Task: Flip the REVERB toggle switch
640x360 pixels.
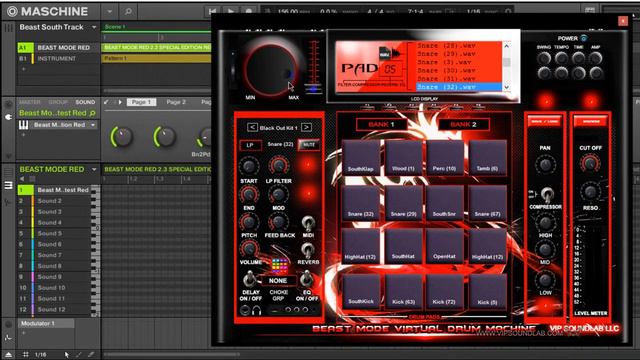Action: click(308, 250)
